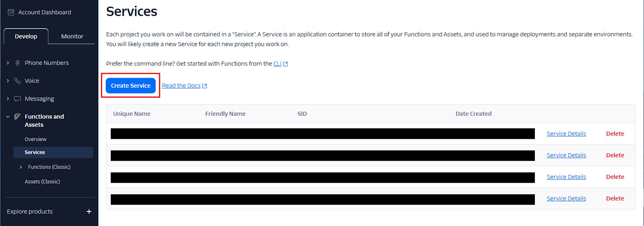
Task: Click external link icon next to CLI
Action: tap(285, 64)
